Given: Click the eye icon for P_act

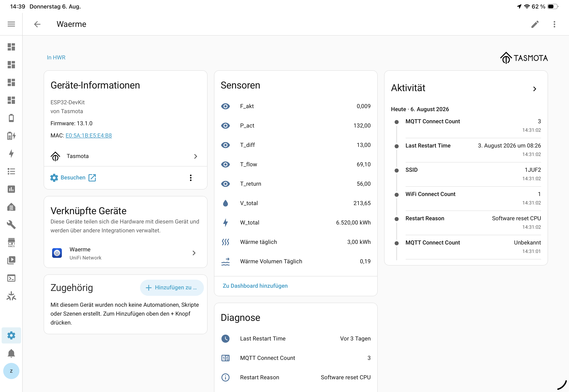Looking at the screenshot, I should click(x=225, y=125).
